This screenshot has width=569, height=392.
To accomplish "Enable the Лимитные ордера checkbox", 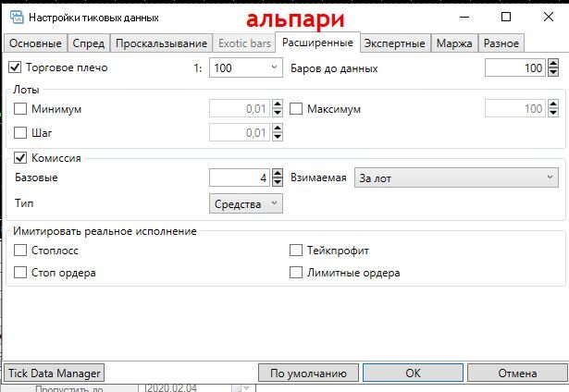I will (296, 273).
